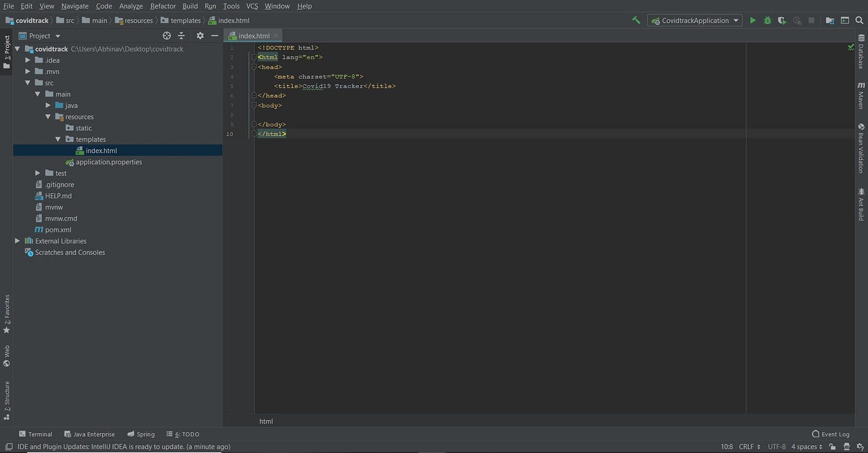Click the inspections checkmark above the editor

click(850, 46)
